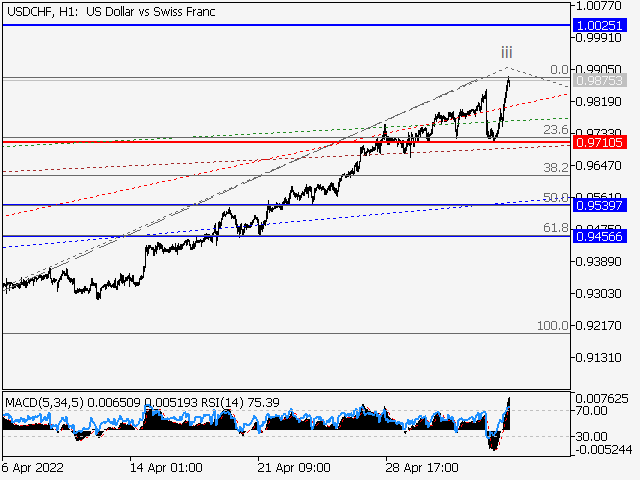Click the RSI(14) 75.39 indicator text
Image resolution: width=640 pixels, height=480 pixels.
point(240,403)
